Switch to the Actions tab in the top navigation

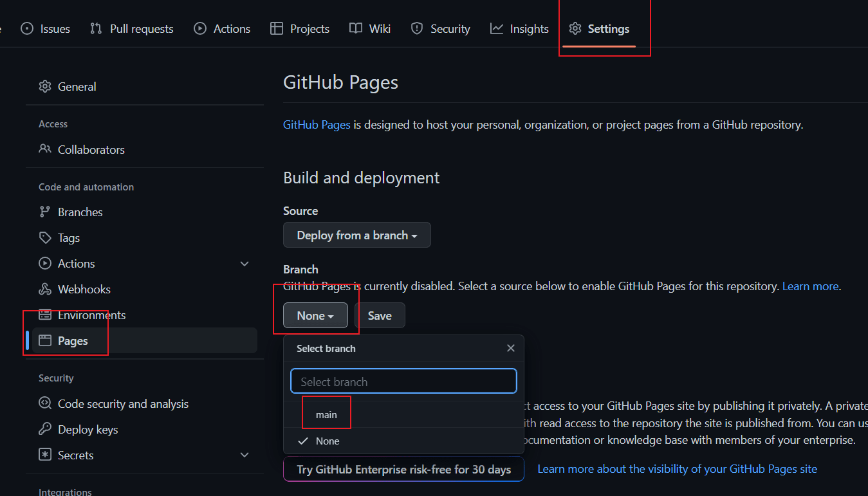(x=222, y=28)
